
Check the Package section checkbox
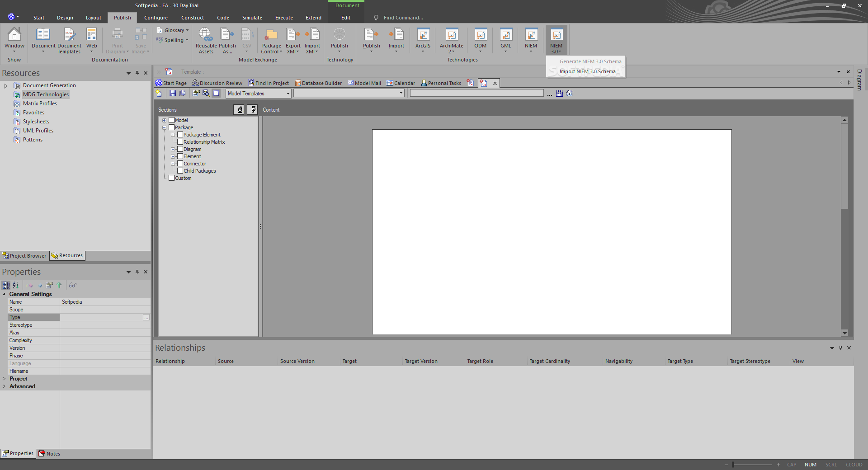[x=172, y=127]
